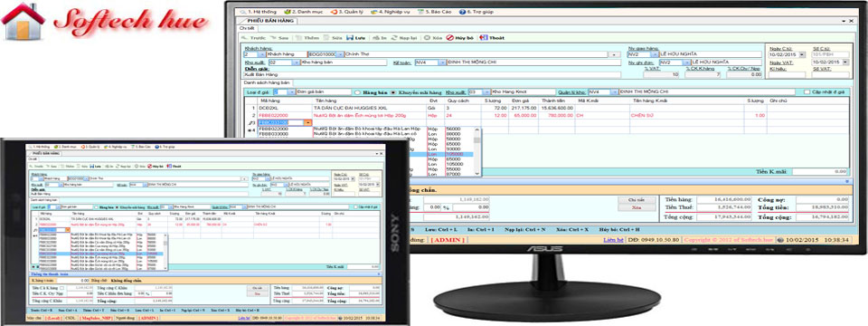Click the Diễn giải text field

point(432,75)
